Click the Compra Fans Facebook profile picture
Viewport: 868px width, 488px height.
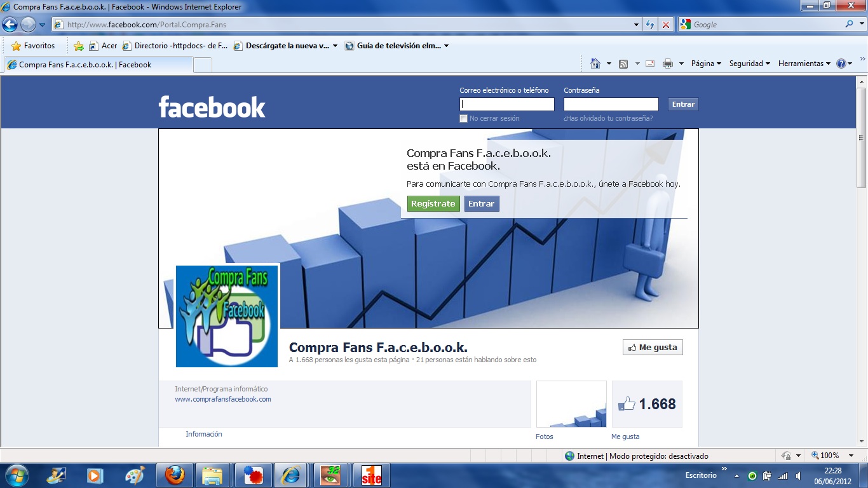tap(227, 316)
